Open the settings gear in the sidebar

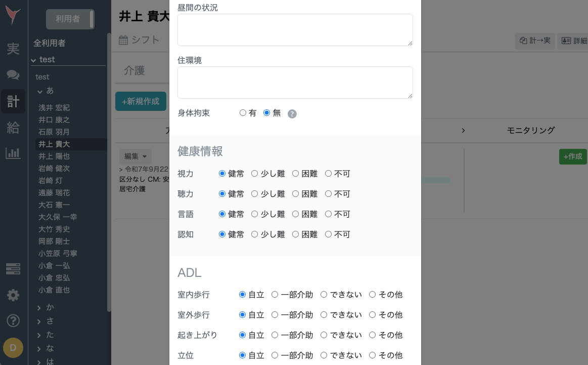coord(13,295)
